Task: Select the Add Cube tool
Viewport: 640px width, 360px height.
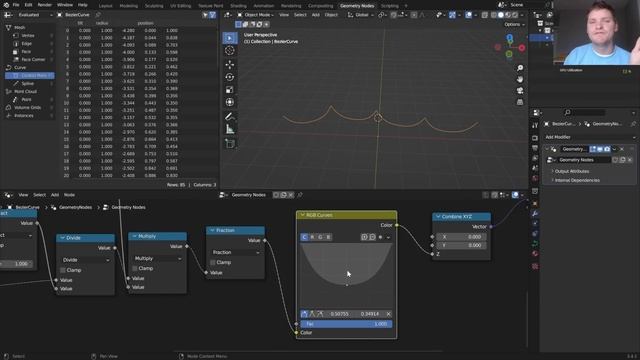Action: 230,143
